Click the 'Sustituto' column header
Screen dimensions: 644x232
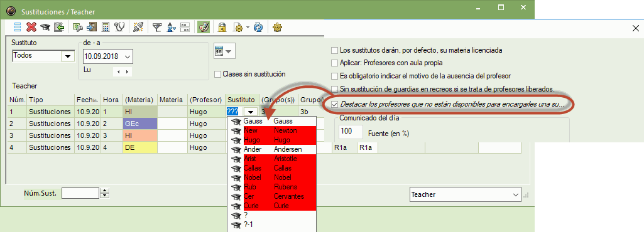pos(242,100)
